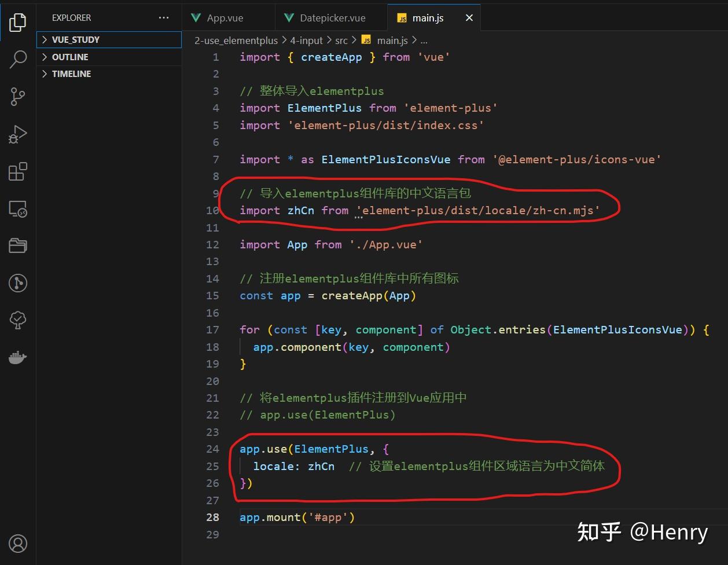Open Remote Explorer icon in activity bar
The height and width of the screenshot is (565, 728).
pos(18,209)
